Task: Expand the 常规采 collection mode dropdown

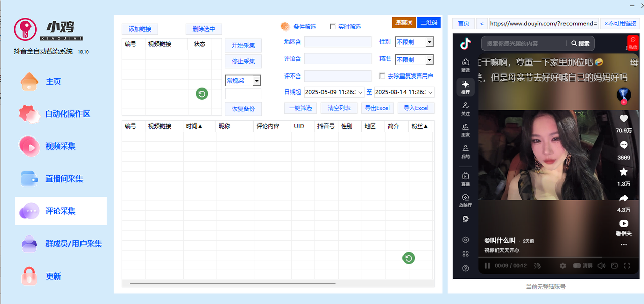Action: click(x=257, y=81)
